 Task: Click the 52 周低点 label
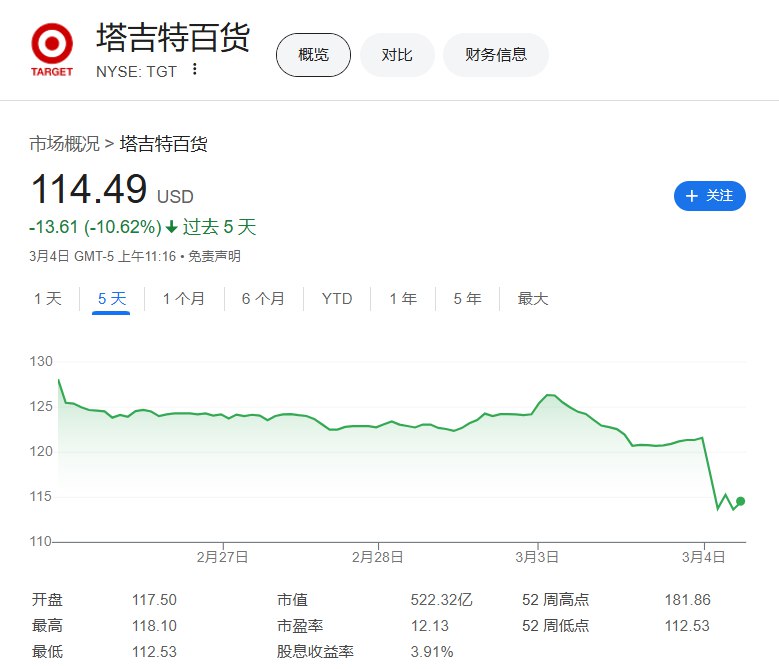tap(555, 625)
